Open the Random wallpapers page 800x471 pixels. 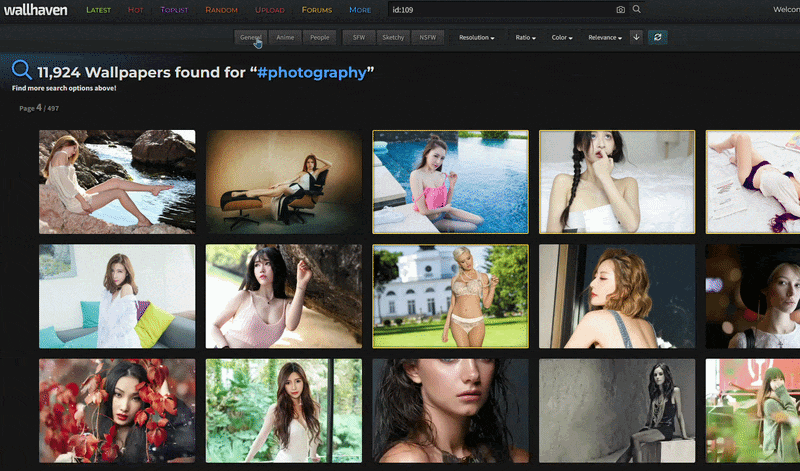(x=221, y=10)
